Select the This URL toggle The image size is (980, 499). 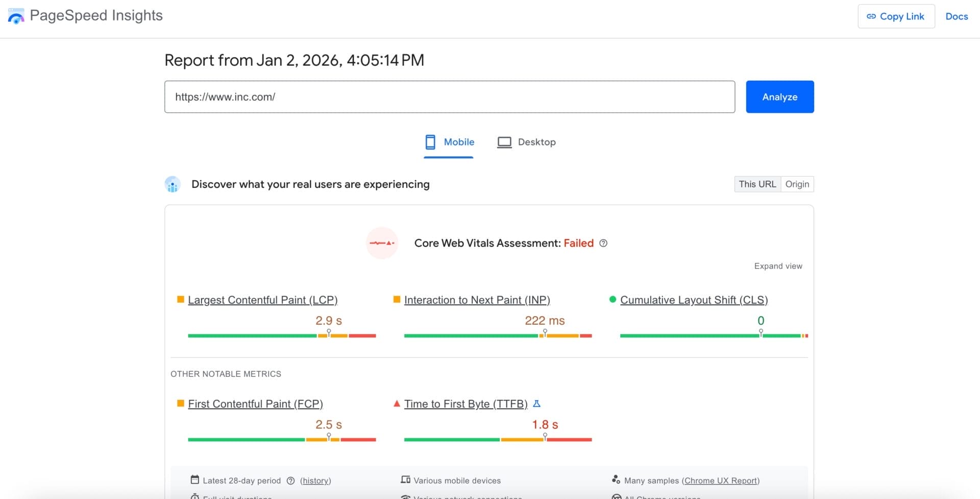click(x=757, y=184)
